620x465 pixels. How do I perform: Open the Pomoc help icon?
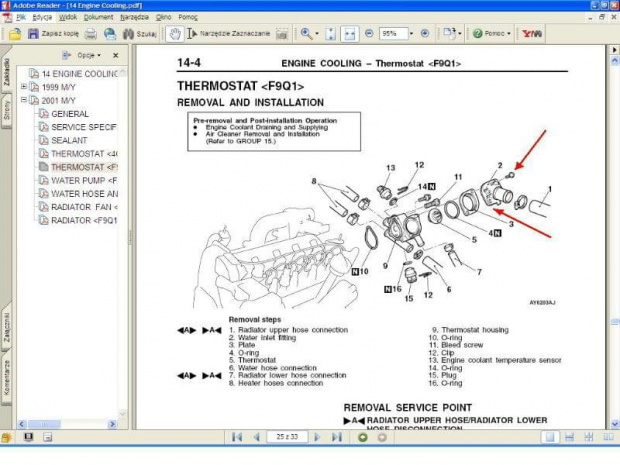pyautogui.click(x=478, y=34)
